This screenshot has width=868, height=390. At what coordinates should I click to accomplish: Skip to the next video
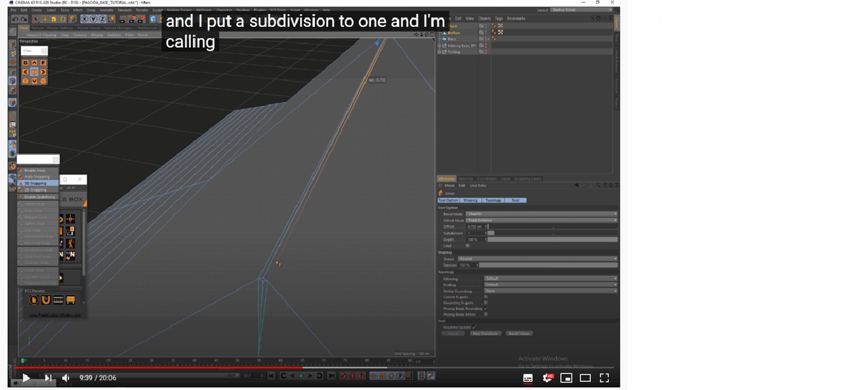[48, 378]
